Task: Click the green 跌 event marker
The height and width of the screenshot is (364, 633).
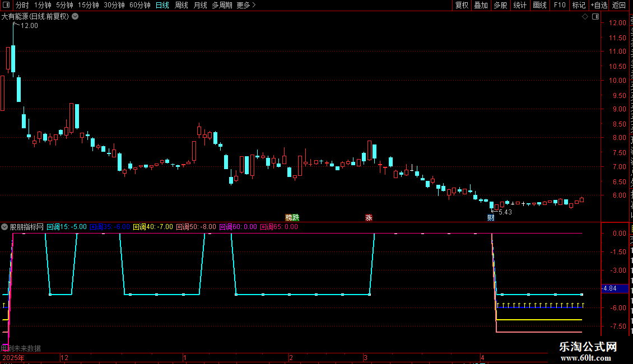Action: [296, 217]
